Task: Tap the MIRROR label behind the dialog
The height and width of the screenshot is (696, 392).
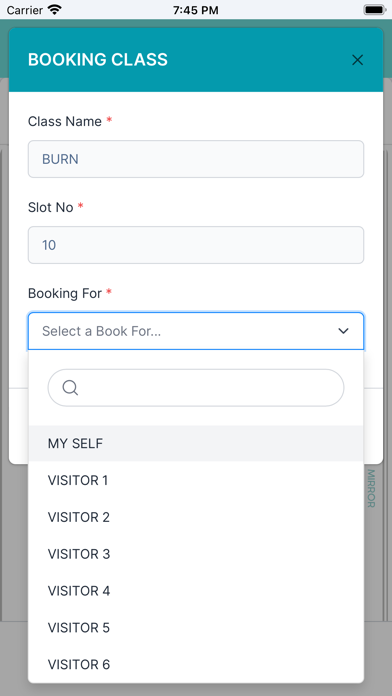Action: pos(371,488)
